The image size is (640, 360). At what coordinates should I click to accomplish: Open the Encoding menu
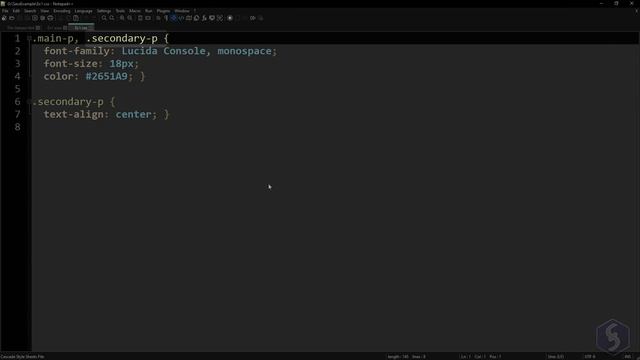(62, 11)
